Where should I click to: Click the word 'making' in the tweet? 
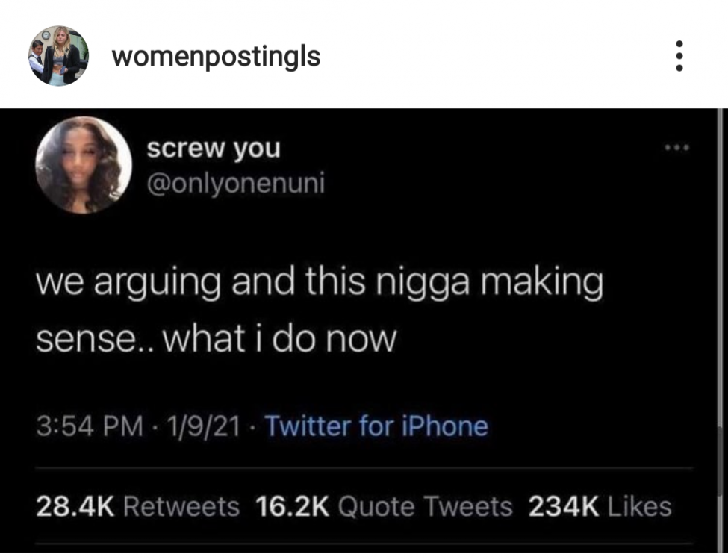pos(542,283)
